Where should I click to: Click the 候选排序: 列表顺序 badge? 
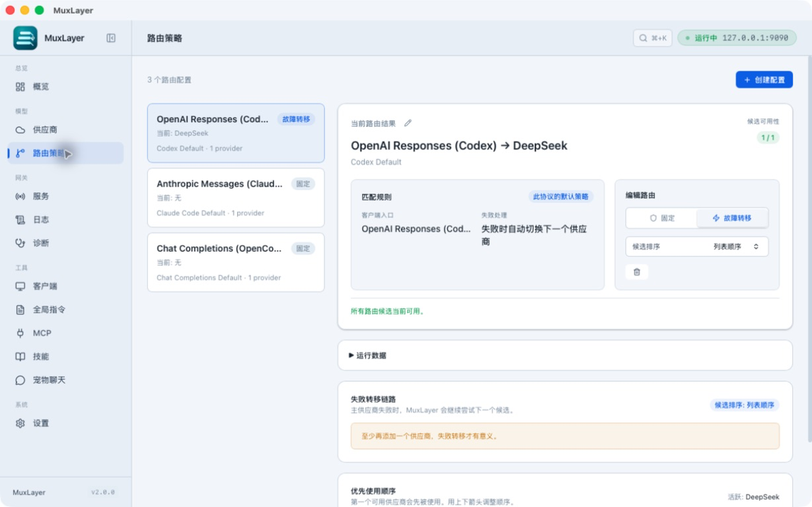tap(745, 405)
